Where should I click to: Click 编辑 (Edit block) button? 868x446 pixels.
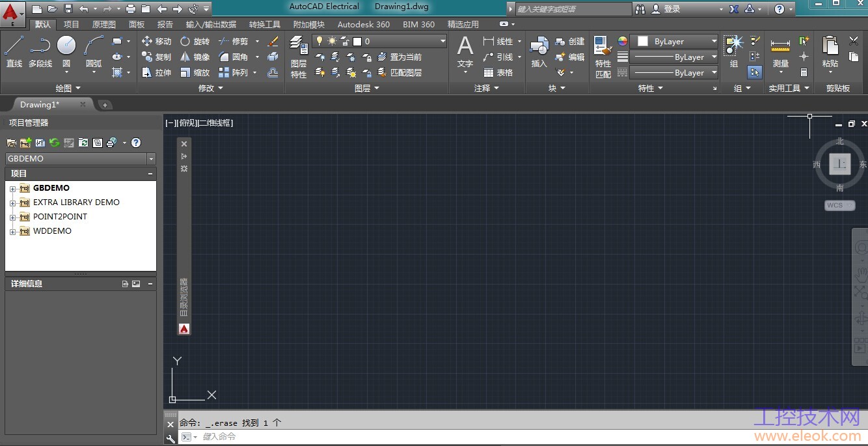pos(570,57)
